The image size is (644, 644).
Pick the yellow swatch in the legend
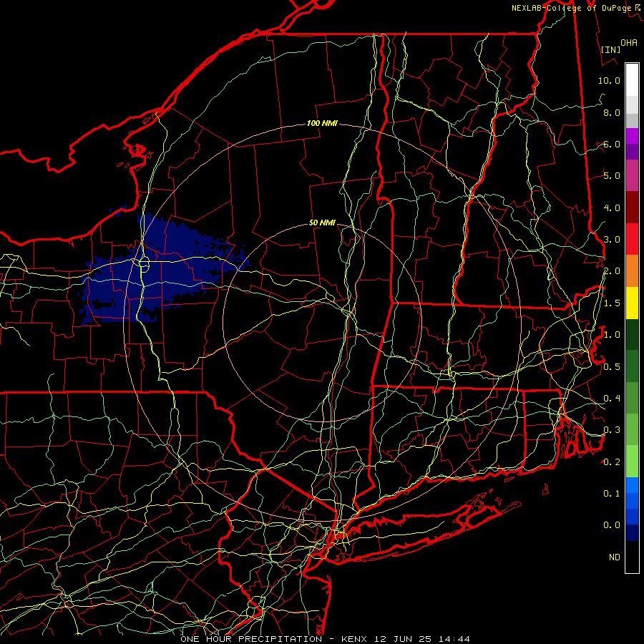pos(632,303)
